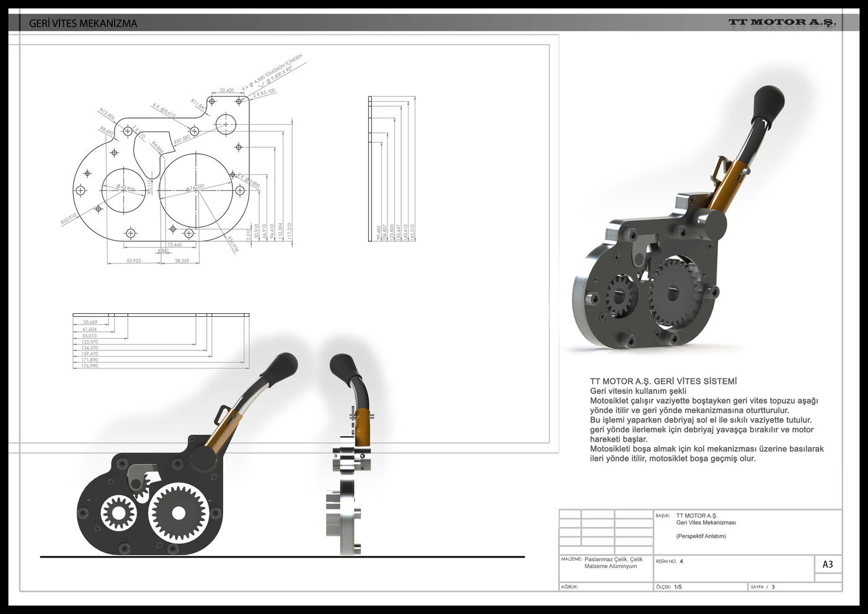
Task: Click the A3 sheet size label
Action: [827, 564]
